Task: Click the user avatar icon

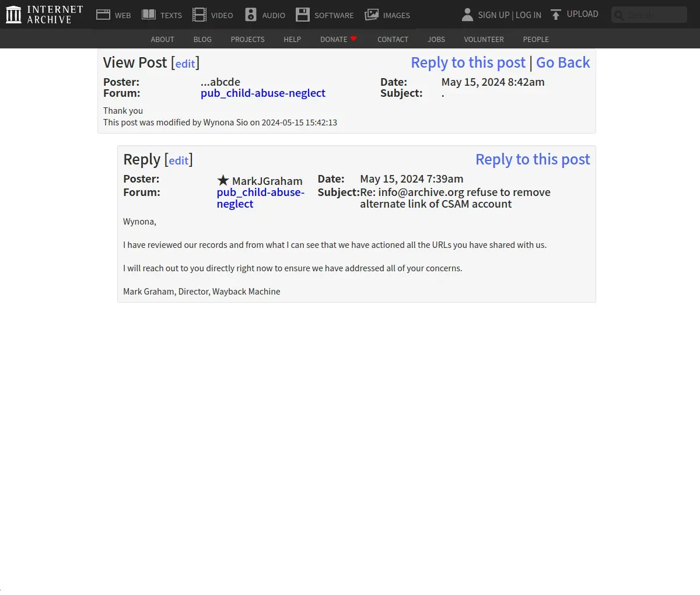Action: (467, 15)
